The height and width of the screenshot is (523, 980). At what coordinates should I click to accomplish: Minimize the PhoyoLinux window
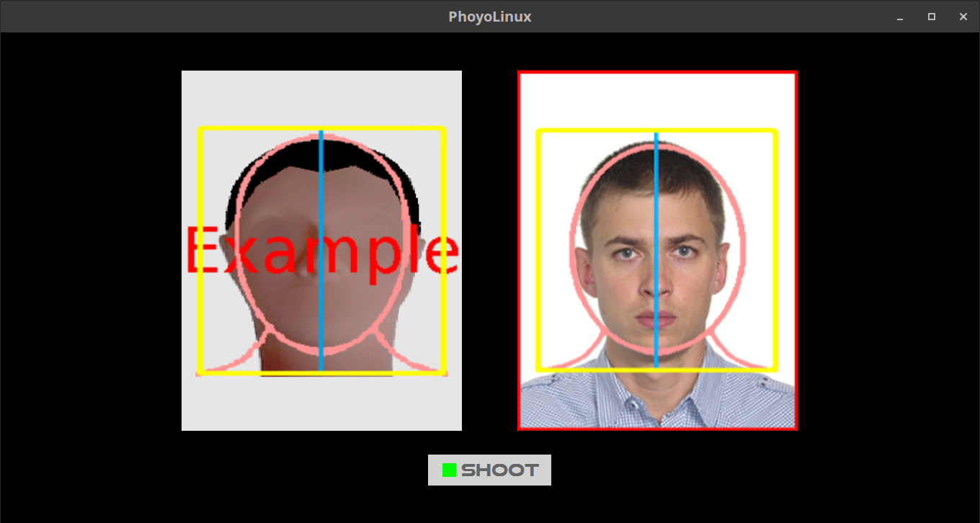point(900,17)
